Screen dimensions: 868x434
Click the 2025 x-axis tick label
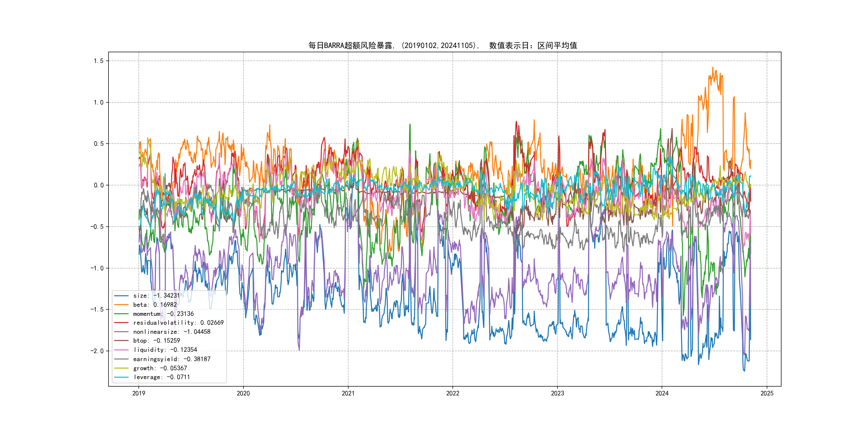pyautogui.click(x=767, y=393)
